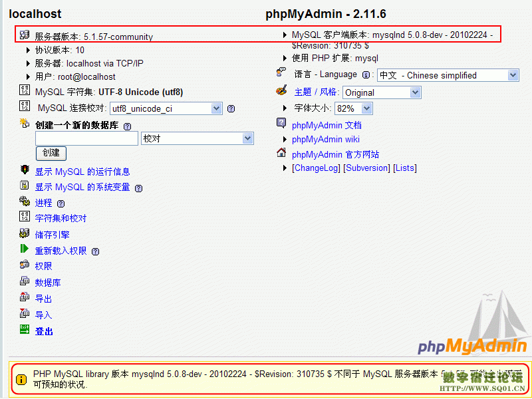Open the 导出 link
Screen dimensions: 532x399
point(43,299)
